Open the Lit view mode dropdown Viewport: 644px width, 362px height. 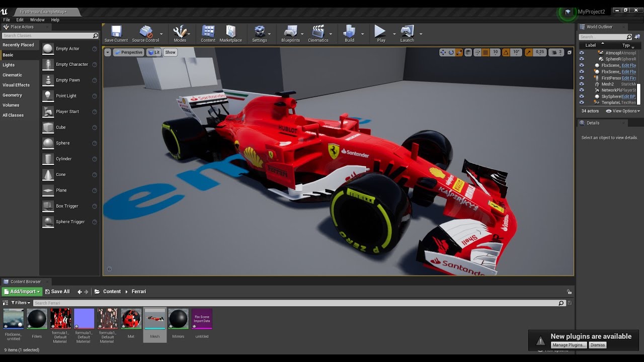click(154, 52)
